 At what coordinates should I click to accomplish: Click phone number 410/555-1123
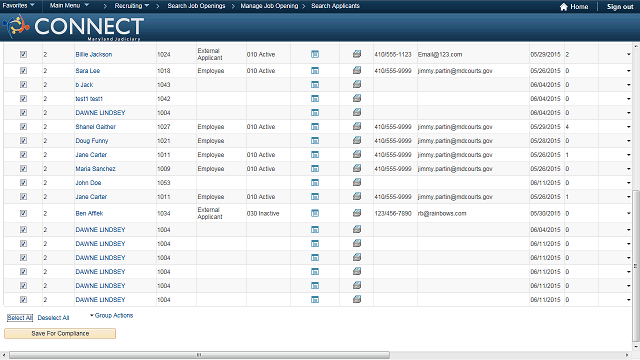(393, 54)
